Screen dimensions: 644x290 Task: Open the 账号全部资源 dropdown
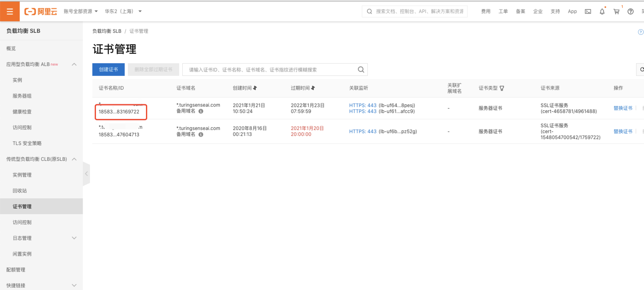coord(80,11)
